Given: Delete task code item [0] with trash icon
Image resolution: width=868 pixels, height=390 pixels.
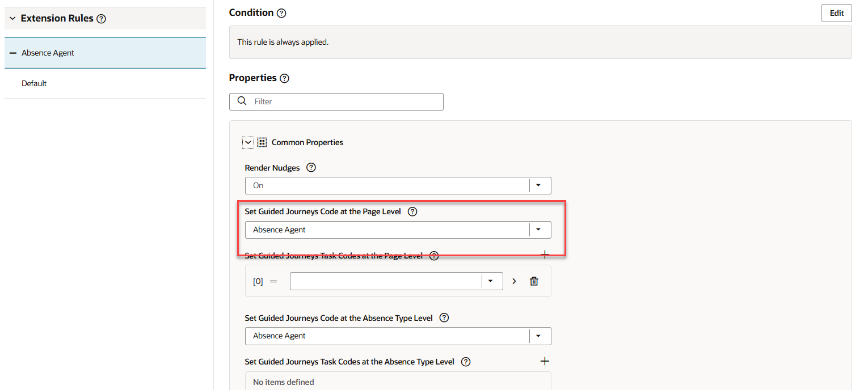Looking at the screenshot, I should click(x=534, y=281).
